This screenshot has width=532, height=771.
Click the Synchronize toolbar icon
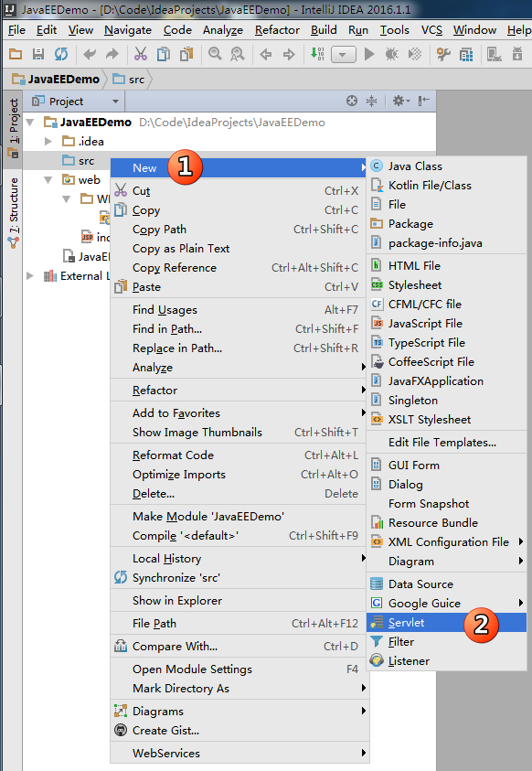click(x=61, y=54)
